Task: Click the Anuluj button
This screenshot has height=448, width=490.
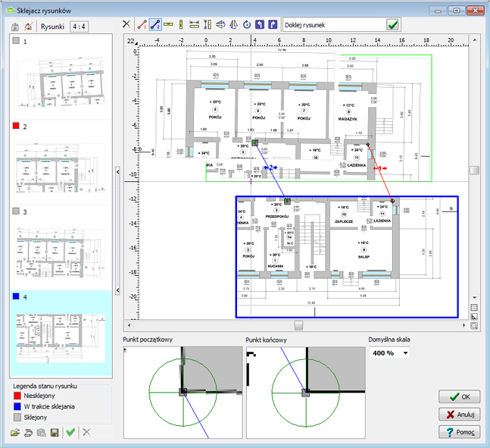Action: [x=460, y=414]
